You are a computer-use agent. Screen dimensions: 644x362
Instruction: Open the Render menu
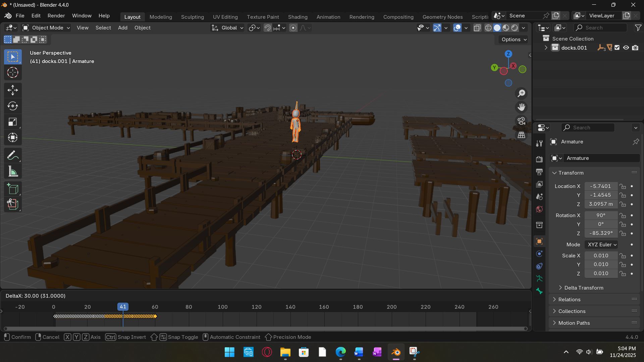click(x=56, y=16)
